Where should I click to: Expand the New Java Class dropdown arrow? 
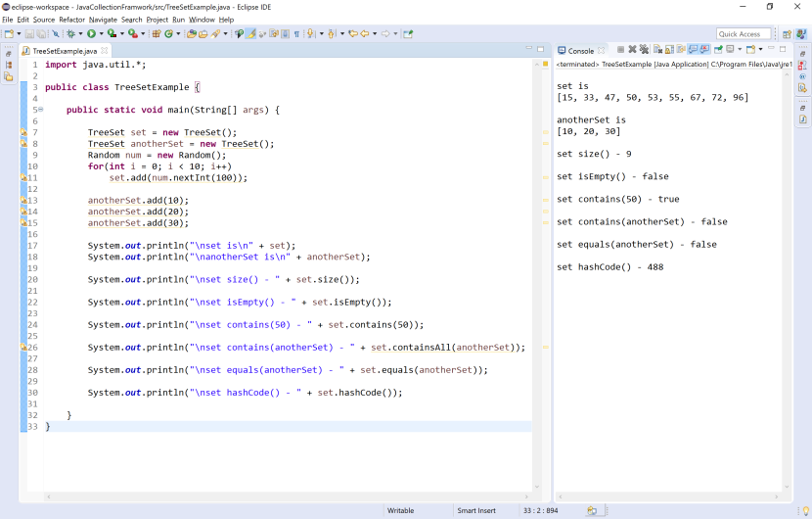[x=178, y=33]
